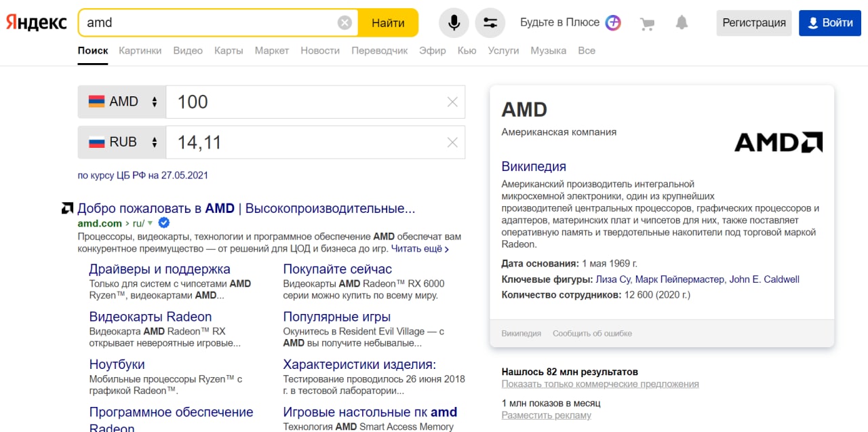The height and width of the screenshot is (432, 868).
Task: Click the Википедия source link in card footer
Action: [521, 333]
